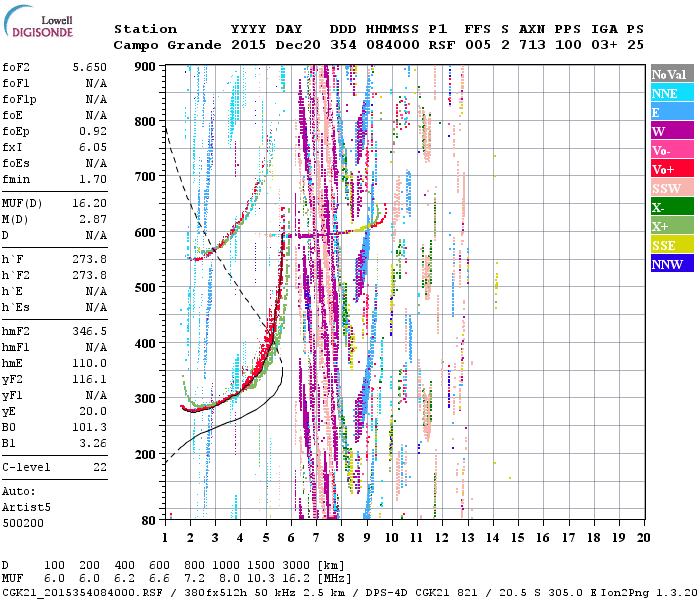This screenshot has height=600, width=700.
Task: Click the X+ legend swatch
Action: coord(672,225)
